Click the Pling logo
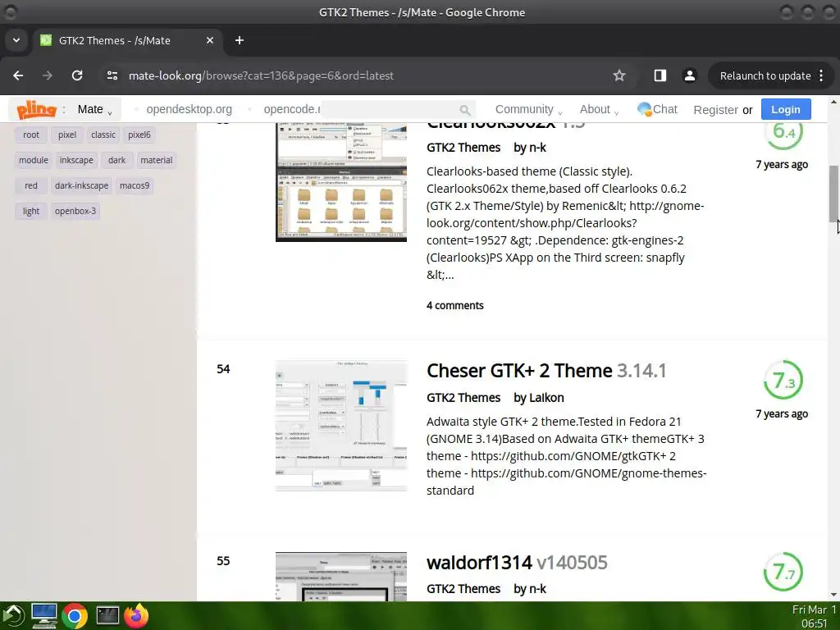This screenshot has height=630, width=840. pos(36,109)
